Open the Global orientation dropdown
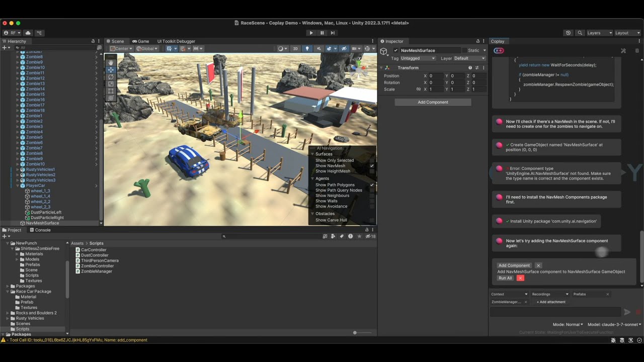 [147, 49]
